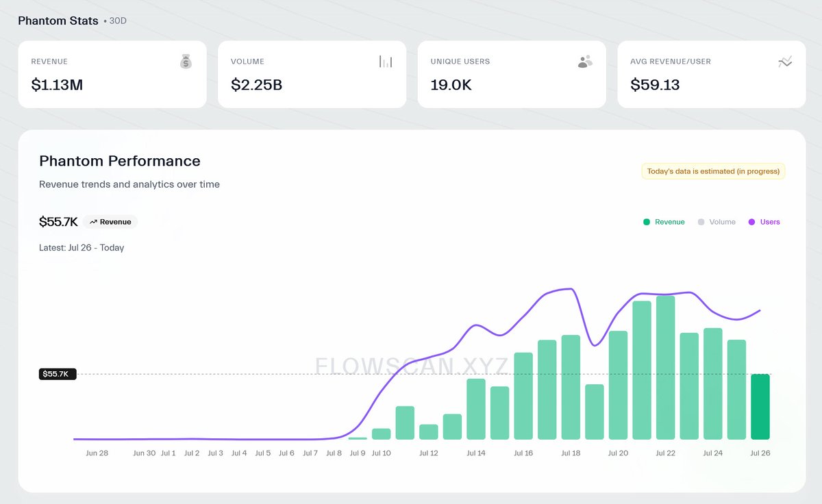This screenshot has height=504, width=822.
Task: Click the 19.0K unique users value
Action: 451,85
